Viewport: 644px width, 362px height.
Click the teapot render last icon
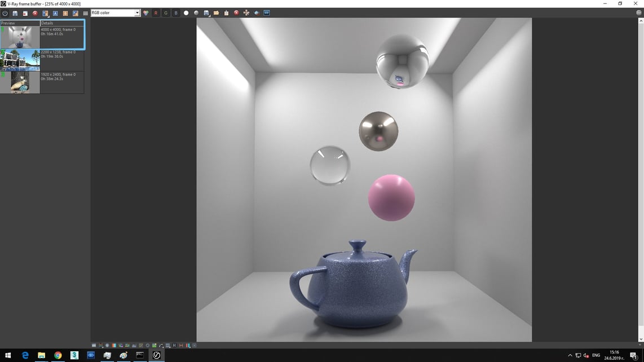tap(257, 13)
